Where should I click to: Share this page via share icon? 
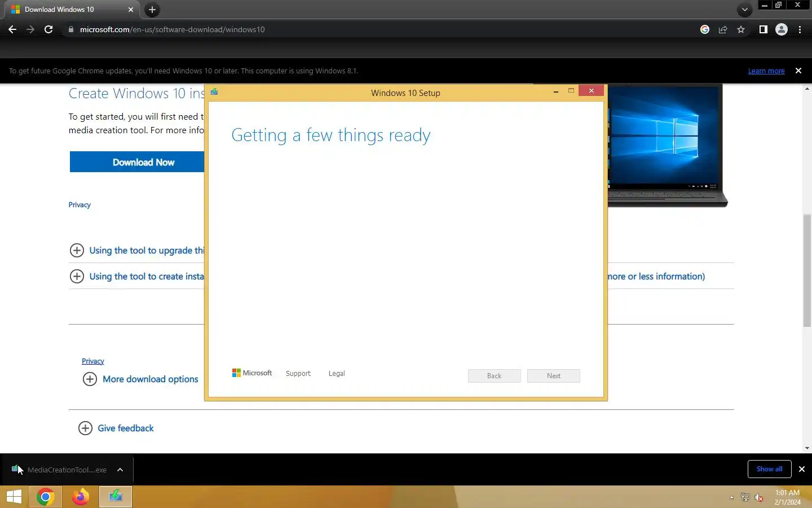(x=723, y=29)
